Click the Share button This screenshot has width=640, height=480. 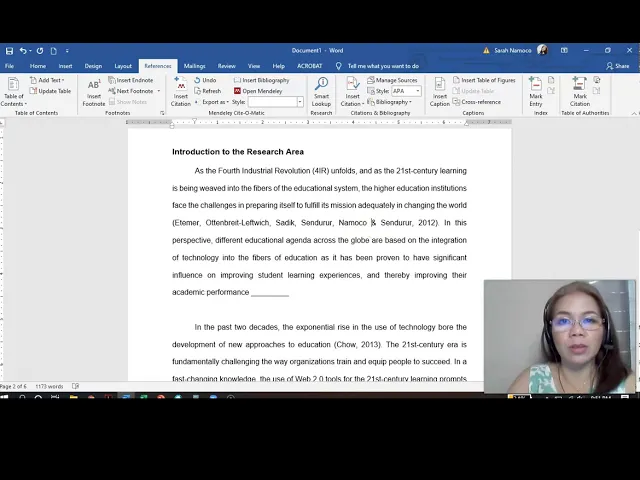[618, 66]
